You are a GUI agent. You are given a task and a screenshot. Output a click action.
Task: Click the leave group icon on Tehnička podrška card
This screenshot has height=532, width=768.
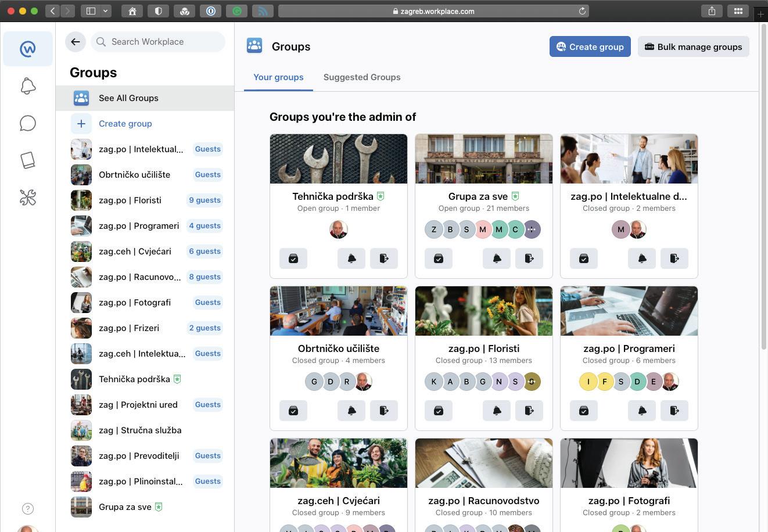[384, 258]
